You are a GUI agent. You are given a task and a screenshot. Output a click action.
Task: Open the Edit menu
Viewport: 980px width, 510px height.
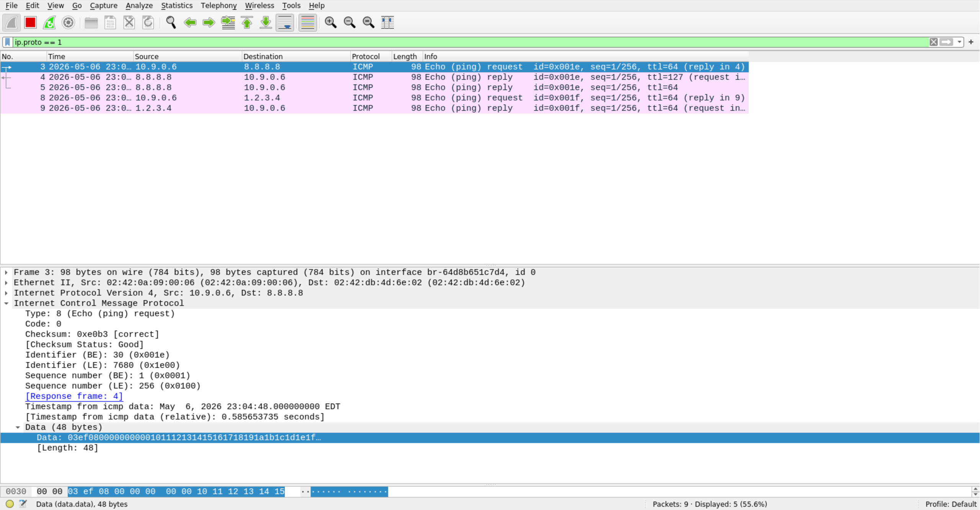click(33, 5)
